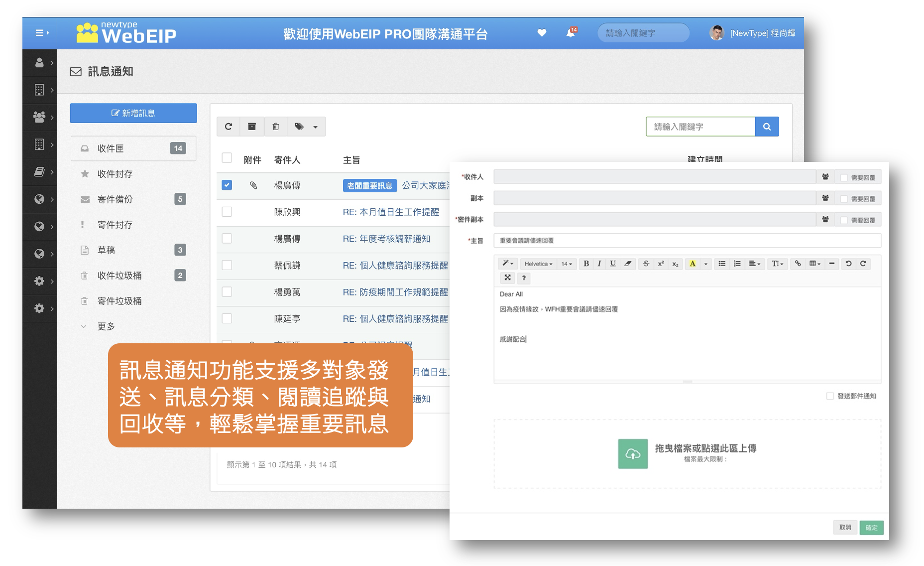Apply superscript formatting
Image resolution: width=924 pixels, height=566 pixels.
(661, 264)
